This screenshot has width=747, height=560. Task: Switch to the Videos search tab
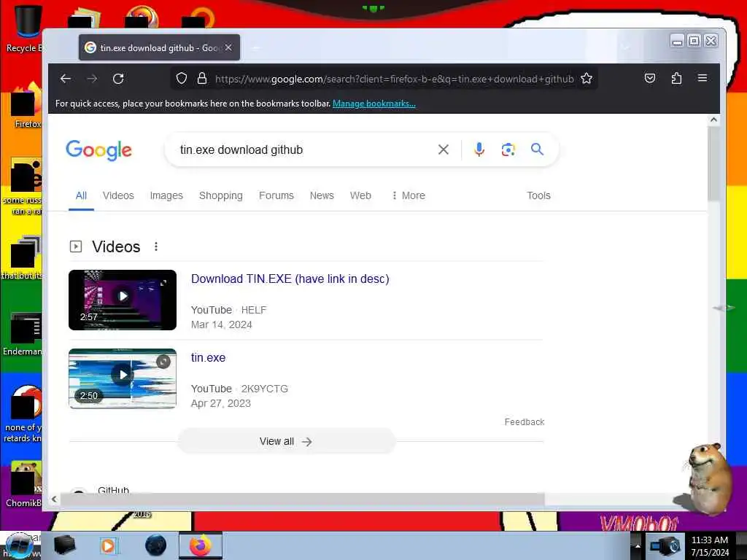point(118,195)
